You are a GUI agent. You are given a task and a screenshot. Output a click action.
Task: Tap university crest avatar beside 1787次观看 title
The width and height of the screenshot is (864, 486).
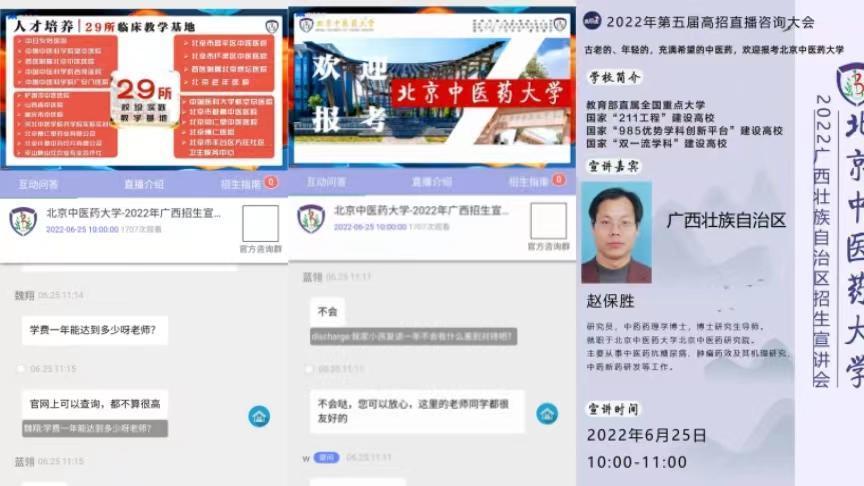click(311, 219)
